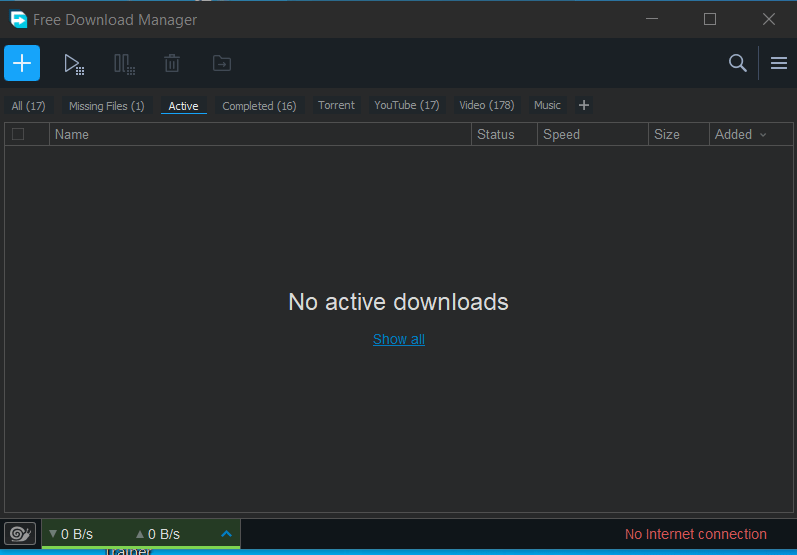Click the pause all downloads icon
Viewport: 797px width, 555px height.
point(124,64)
